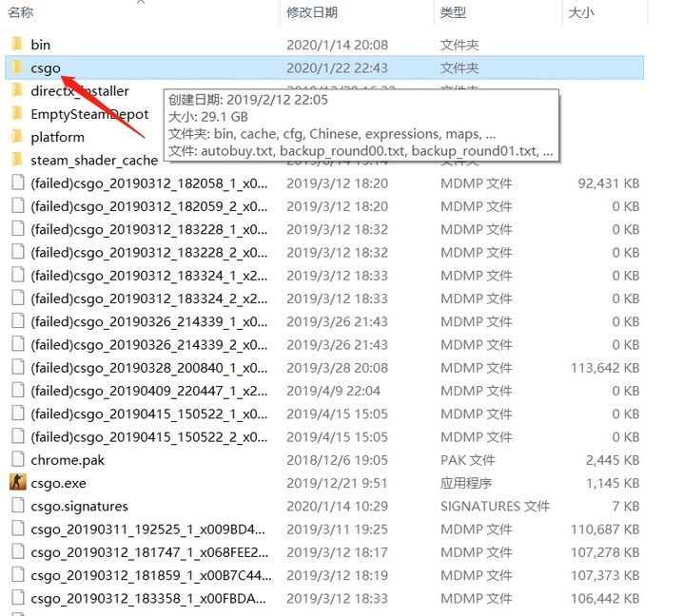The width and height of the screenshot is (684, 616).
Task: Select the bin folder icon
Action: 17,44
